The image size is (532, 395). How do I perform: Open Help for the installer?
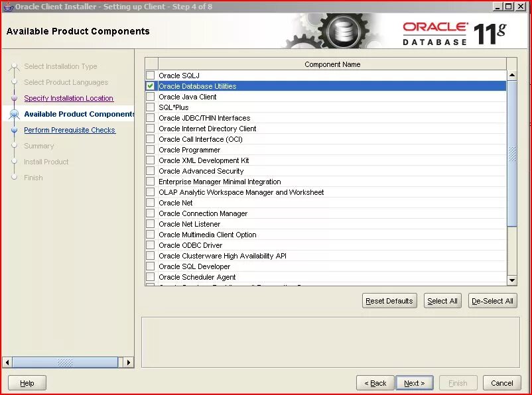tap(27, 383)
